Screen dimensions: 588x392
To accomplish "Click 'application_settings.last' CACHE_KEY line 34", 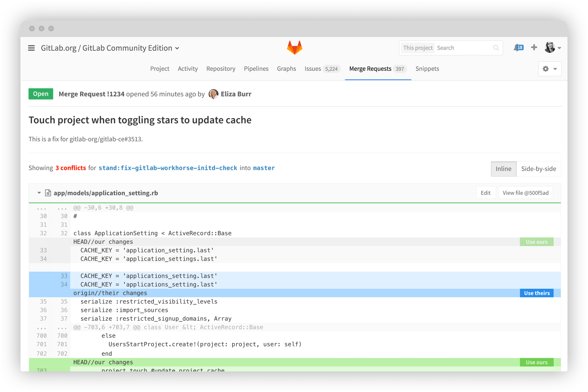I will click(x=149, y=259).
